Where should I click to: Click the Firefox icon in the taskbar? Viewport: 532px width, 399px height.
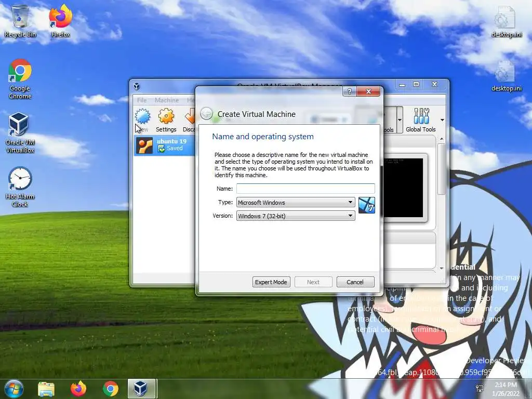(78, 389)
